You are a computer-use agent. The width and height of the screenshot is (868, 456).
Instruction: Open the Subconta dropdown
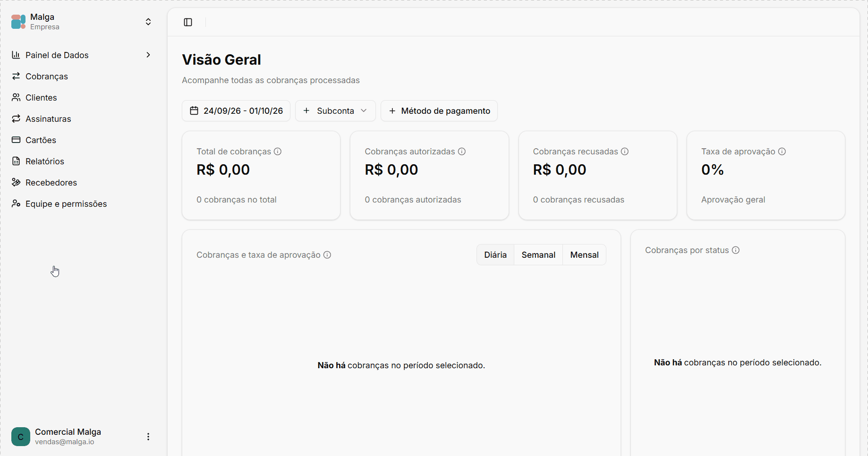335,110
